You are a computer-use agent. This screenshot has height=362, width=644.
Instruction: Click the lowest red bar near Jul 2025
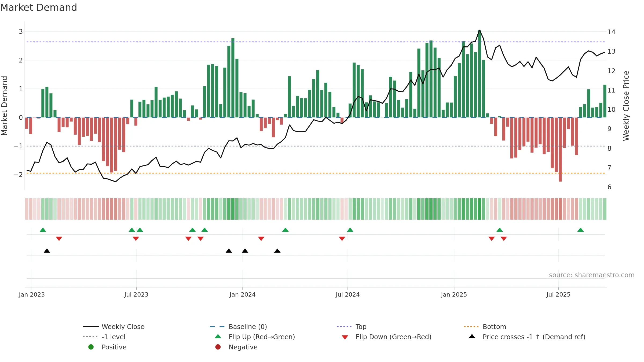[x=560, y=149]
